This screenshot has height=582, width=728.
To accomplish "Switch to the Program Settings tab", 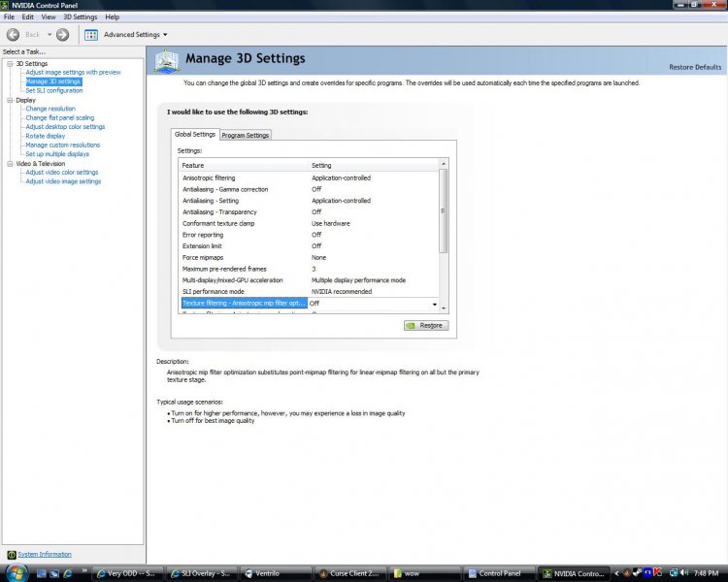I will click(246, 135).
